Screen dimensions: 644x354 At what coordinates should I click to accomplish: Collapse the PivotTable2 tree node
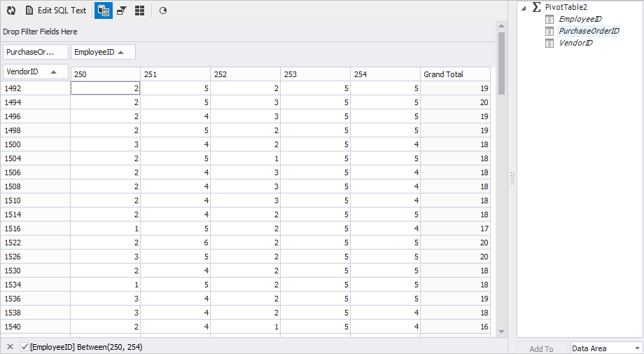pos(524,8)
